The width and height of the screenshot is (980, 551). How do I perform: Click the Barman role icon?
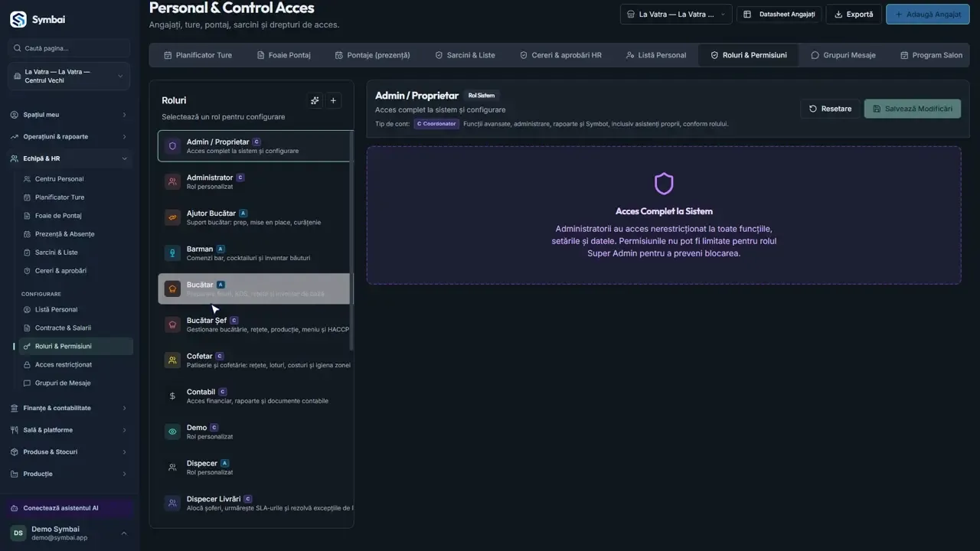[172, 253]
